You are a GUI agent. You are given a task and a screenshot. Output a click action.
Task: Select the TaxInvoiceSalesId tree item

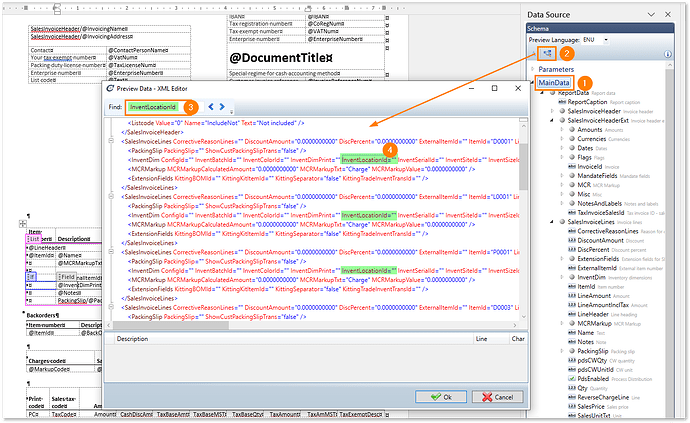(601, 213)
